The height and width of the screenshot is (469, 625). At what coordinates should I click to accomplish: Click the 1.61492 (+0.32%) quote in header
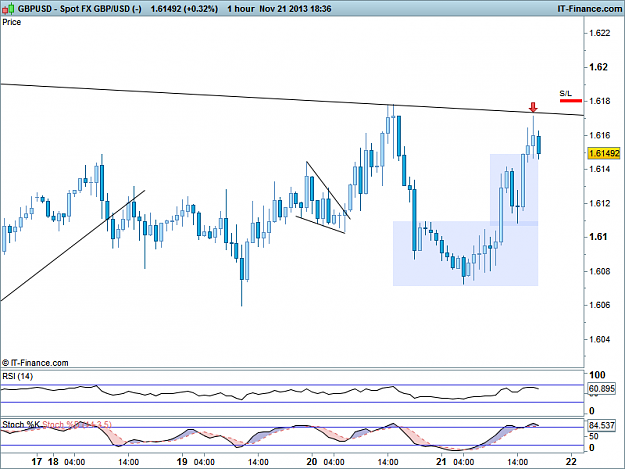coord(184,9)
